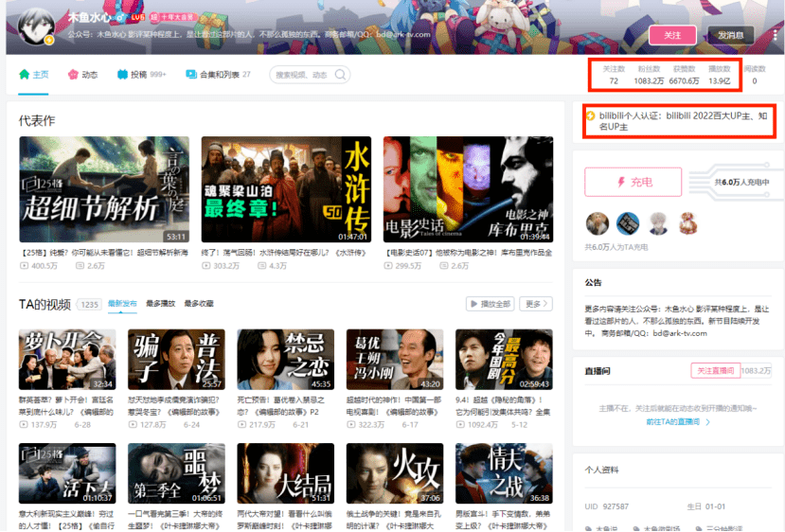Click the user avatar in banner

pos(36,27)
